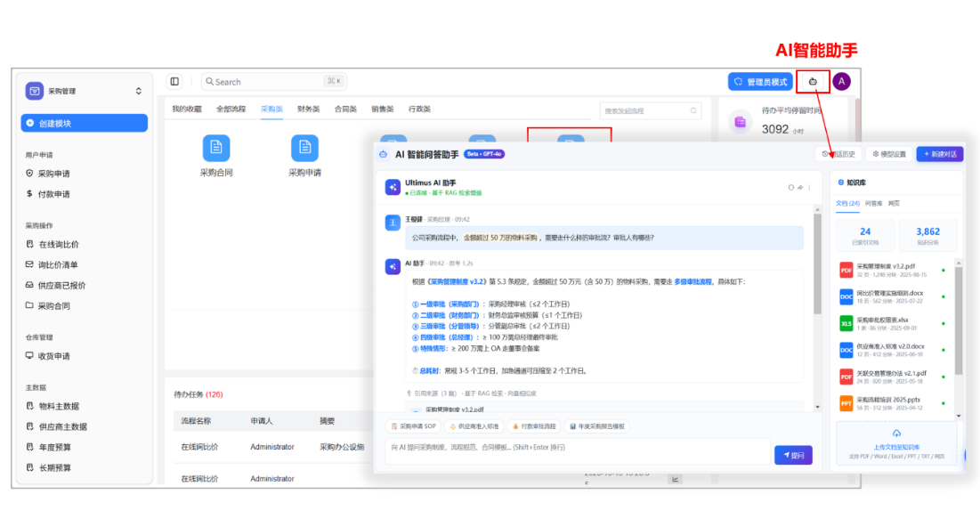Click 上传文档至知识库 upload area
980x527 pixels.
[896, 444]
